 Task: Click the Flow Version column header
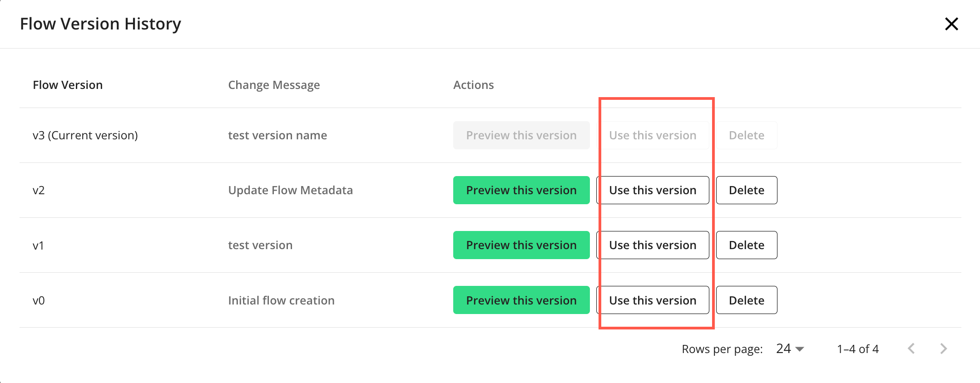pos(68,85)
